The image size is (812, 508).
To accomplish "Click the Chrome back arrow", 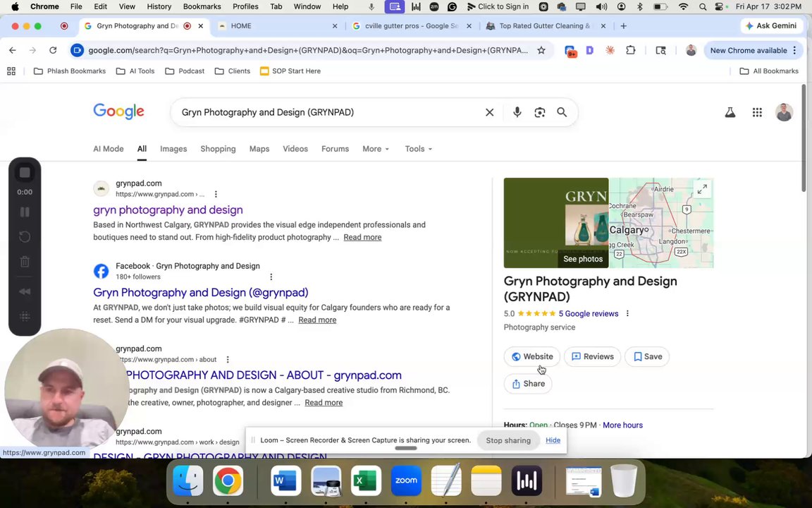I will click(13, 50).
